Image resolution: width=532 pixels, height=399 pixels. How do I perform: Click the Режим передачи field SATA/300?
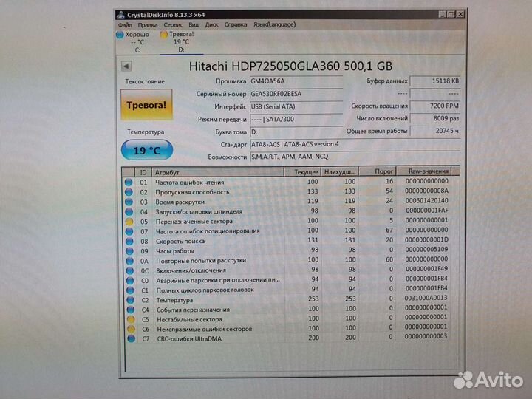click(x=296, y=120)
